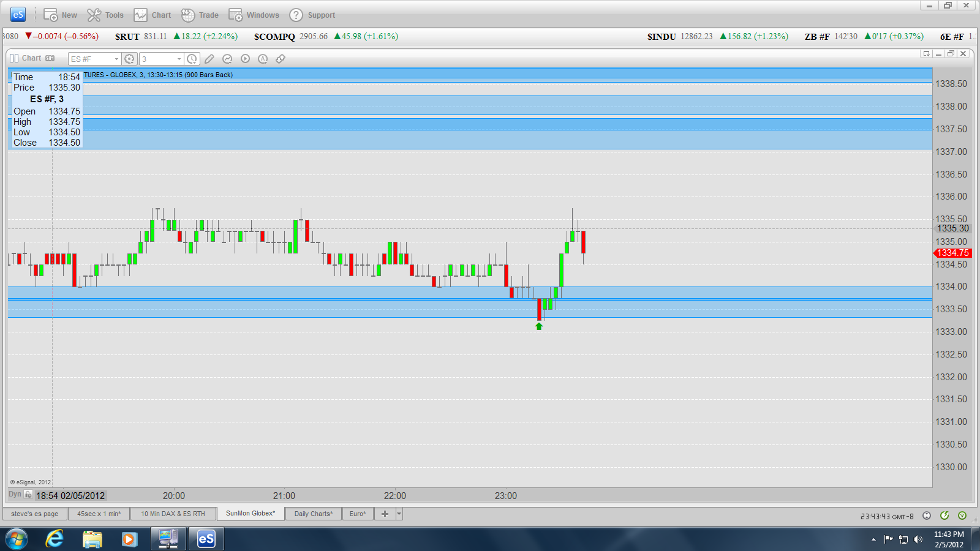Switch to 45sec x 1 min tab
980x551 pixels.
99,514
